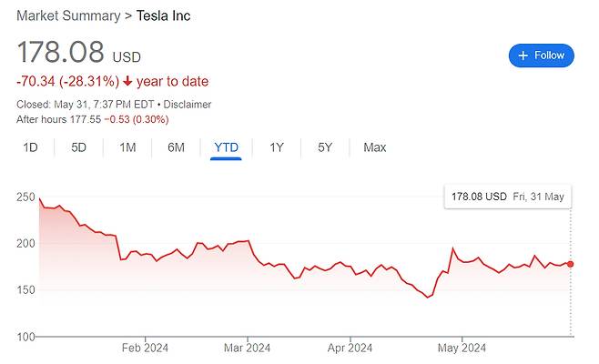Open the Max time range
The height and width of the screenshot is (364, 599).
coord(374,147)
